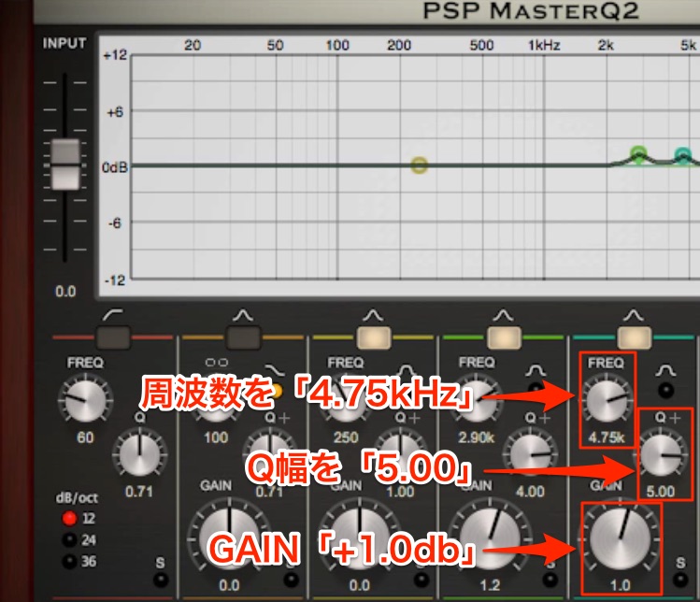Viewport: 700px width, 602px height.
Task: Click the GAIN knob set to 1.2
Action: (490, 537)
